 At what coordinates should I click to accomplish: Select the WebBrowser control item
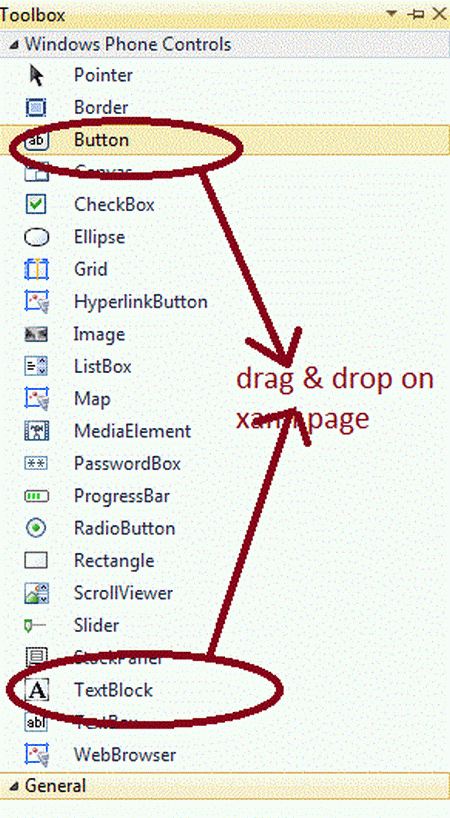[225, 755]
